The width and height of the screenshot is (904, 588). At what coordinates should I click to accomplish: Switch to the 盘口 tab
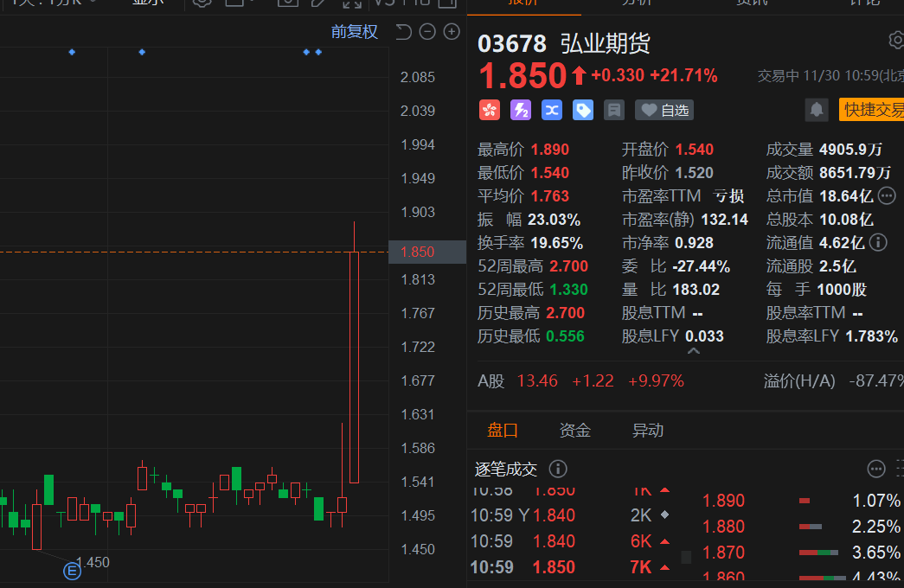click(x=502, y=430)
